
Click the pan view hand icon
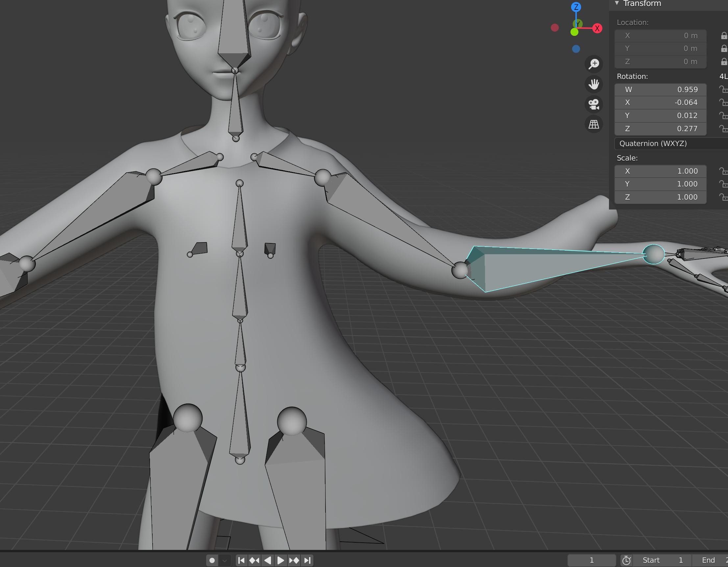point(594,84)
